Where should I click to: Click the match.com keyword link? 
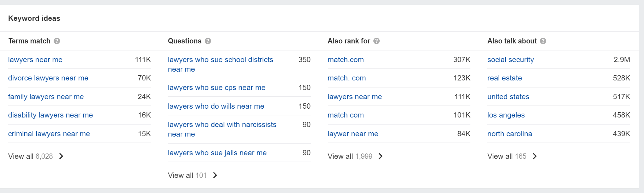click(x=346, y=60)
